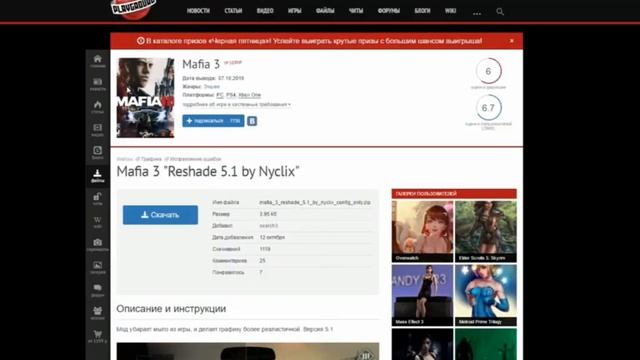The height and width of the screenshot is (360, 640).
Task: Click the Графика breadcrumb link
Action: click(151, 159)
